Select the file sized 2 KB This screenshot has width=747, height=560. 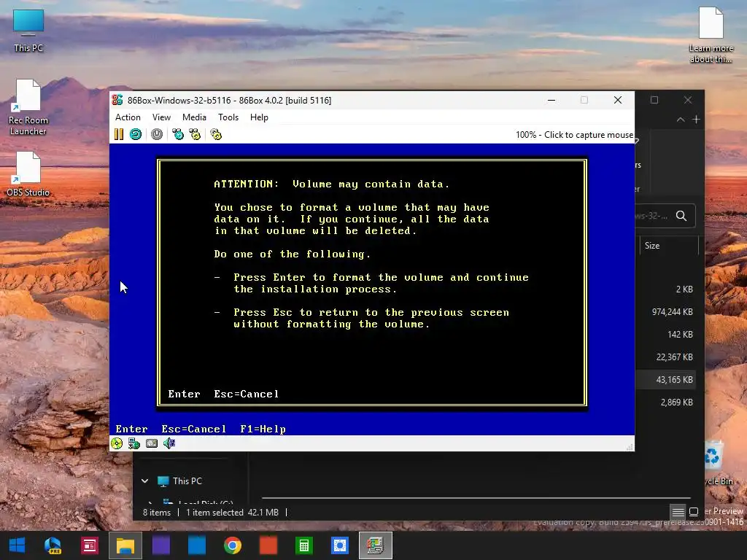point(665,289)
